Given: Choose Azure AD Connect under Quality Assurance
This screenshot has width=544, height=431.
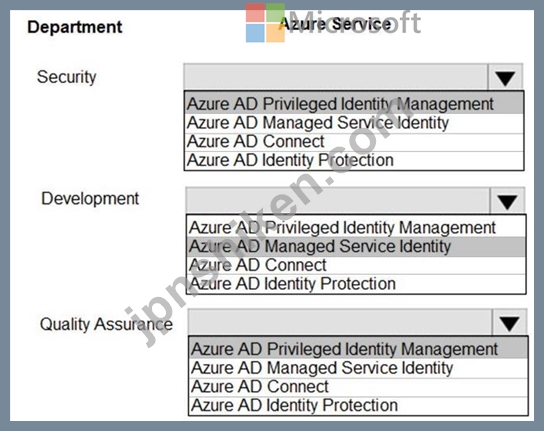Looking at the screenshot, I should point(358,387).
